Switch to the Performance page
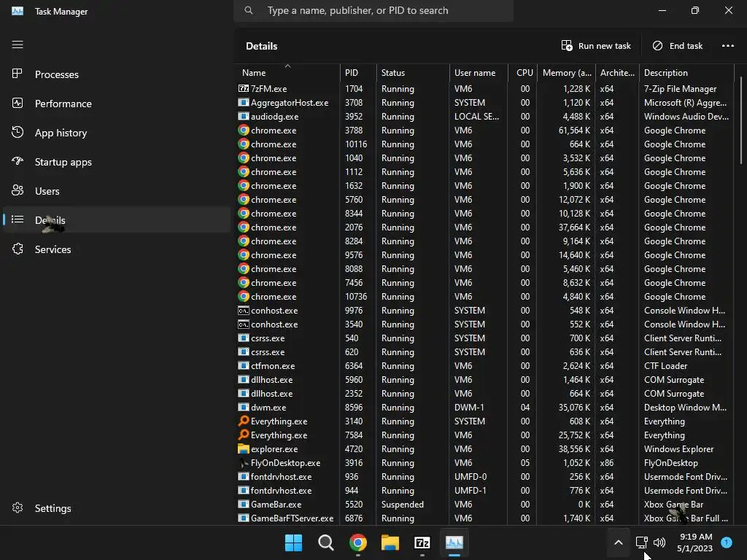The image size is (747, 560). coord(117,104)
